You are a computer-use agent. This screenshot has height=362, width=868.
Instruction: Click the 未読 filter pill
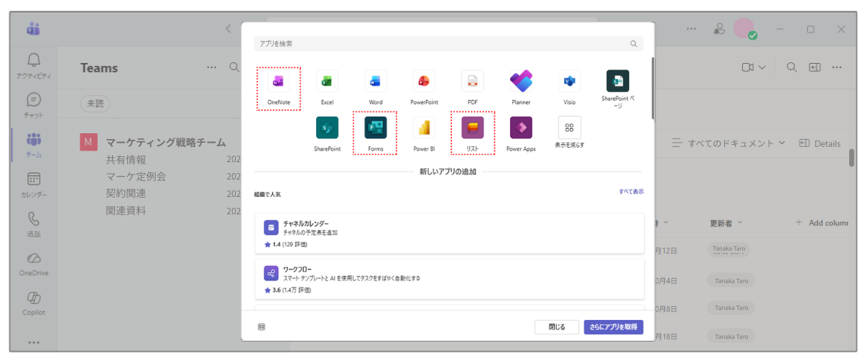tap(95, 104)
